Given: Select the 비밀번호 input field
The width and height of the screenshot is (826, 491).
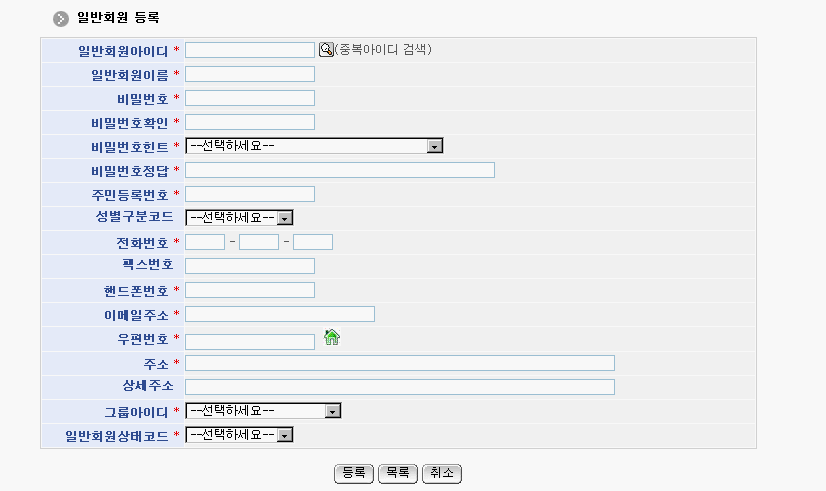Looking at the screenshot, I should click(250, 98).
